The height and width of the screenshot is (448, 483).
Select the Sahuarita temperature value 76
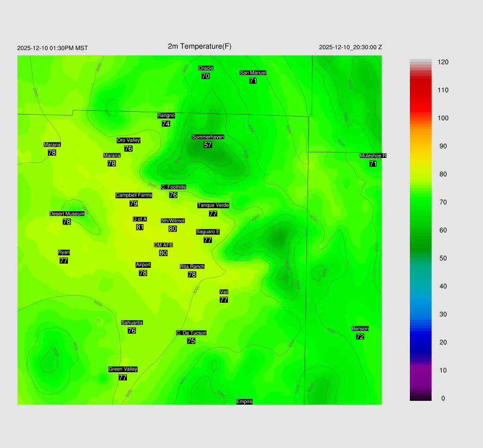point(132,331)
